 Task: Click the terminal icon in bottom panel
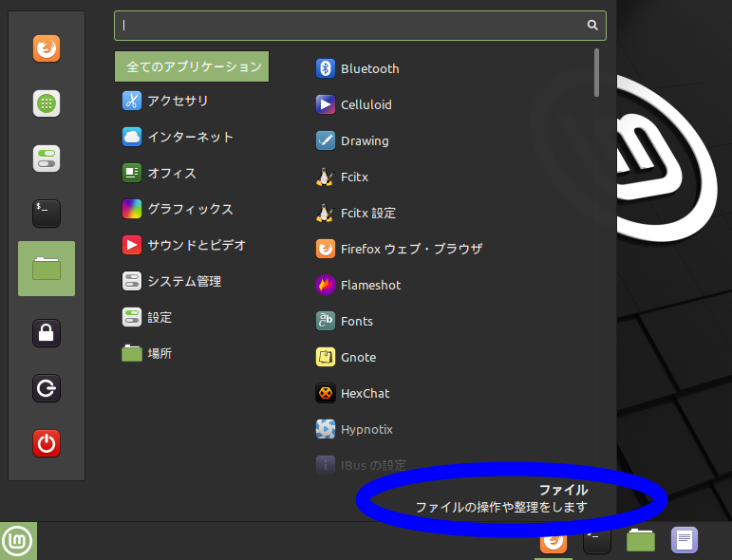pyautogui.click(x=597, y=542)
